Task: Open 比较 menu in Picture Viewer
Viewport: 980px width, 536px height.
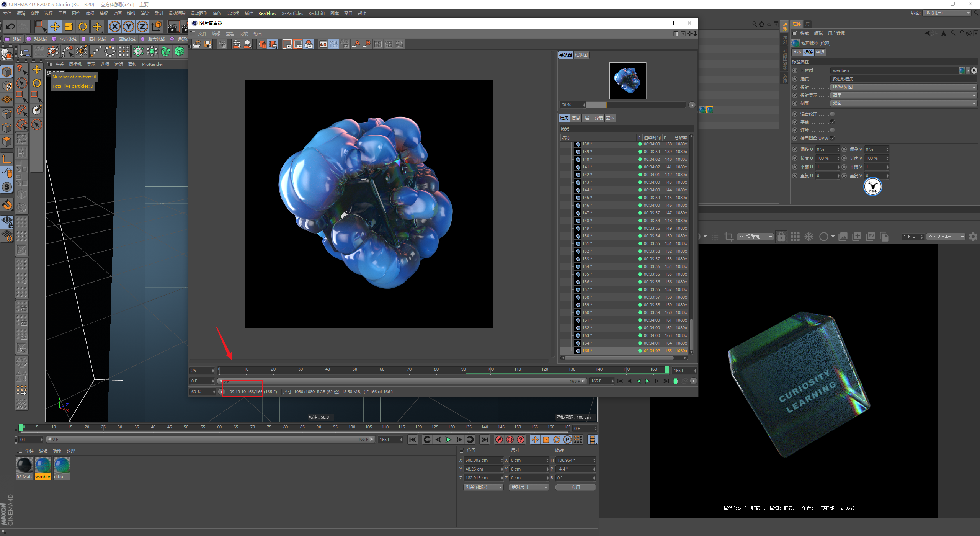Action: tap(244, 34)
